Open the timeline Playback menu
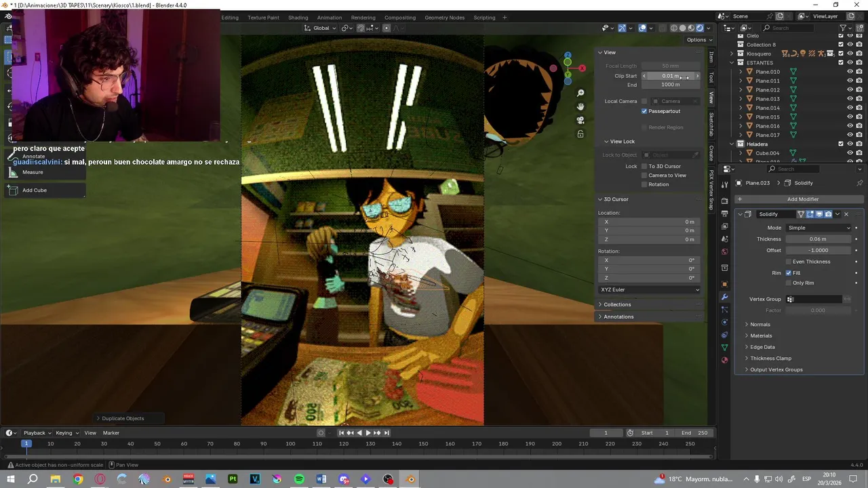The image size is (868, 488). pyautogui.click(x=37, y=433)
